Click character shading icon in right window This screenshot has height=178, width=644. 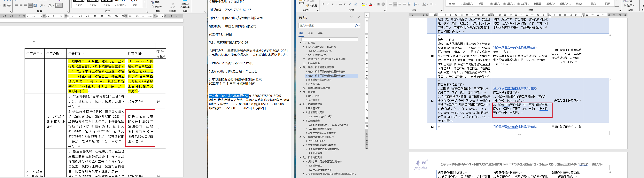point(378,4)
